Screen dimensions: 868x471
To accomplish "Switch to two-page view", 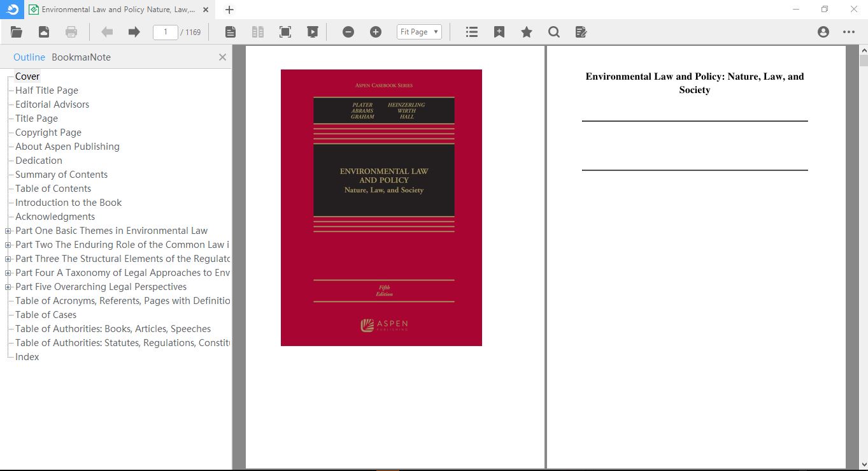I will (257, 32).
